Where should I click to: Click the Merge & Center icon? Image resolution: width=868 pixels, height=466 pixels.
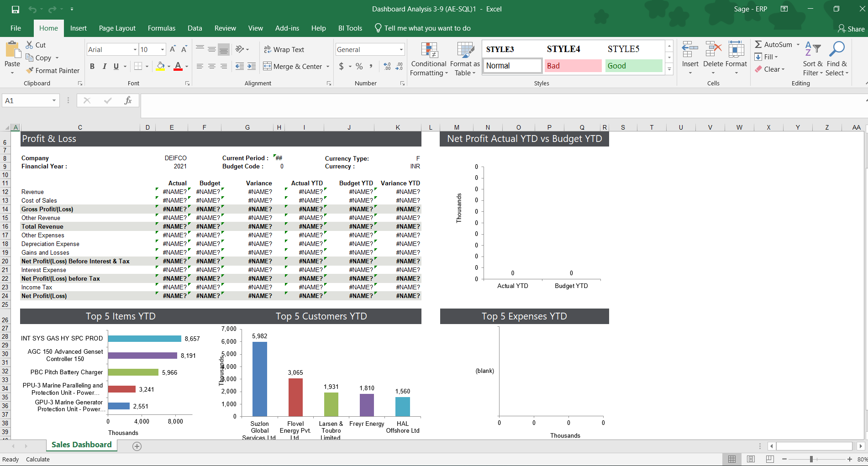click(267, 66)
